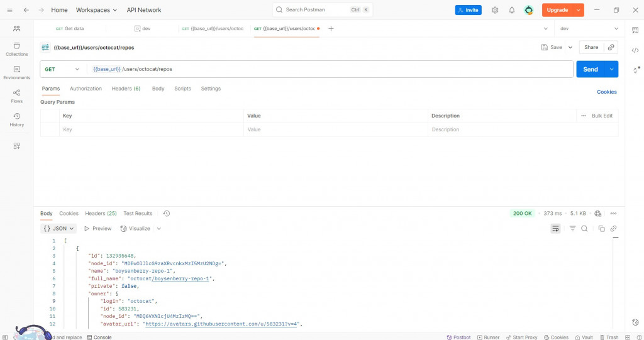The image size is (644, 340).
Task: Open the Collections sidebar icon
Action: point(17,49)
